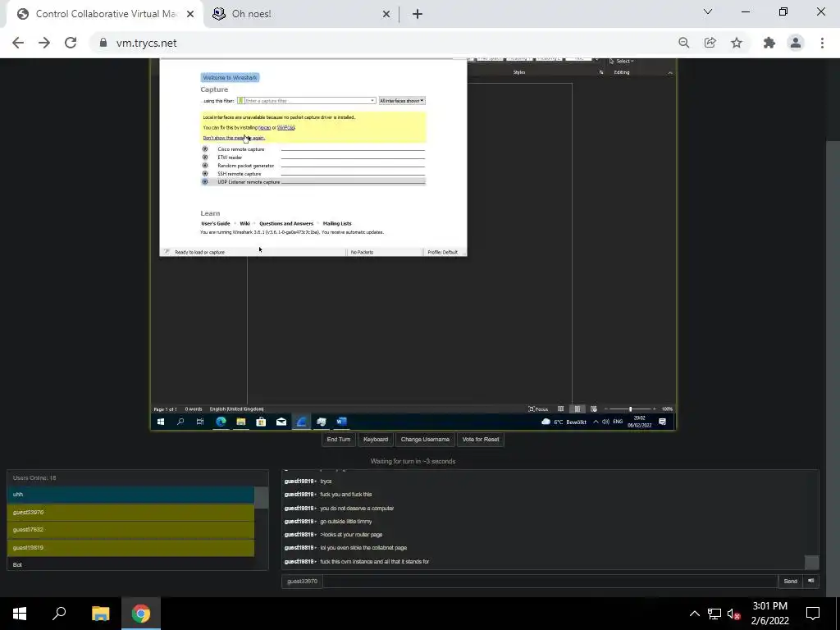The height and width of the screenshot is (630, 840).
Task: Reload the vm.trycs.net page
Action: pyautogui.click(x=71, y=43)
